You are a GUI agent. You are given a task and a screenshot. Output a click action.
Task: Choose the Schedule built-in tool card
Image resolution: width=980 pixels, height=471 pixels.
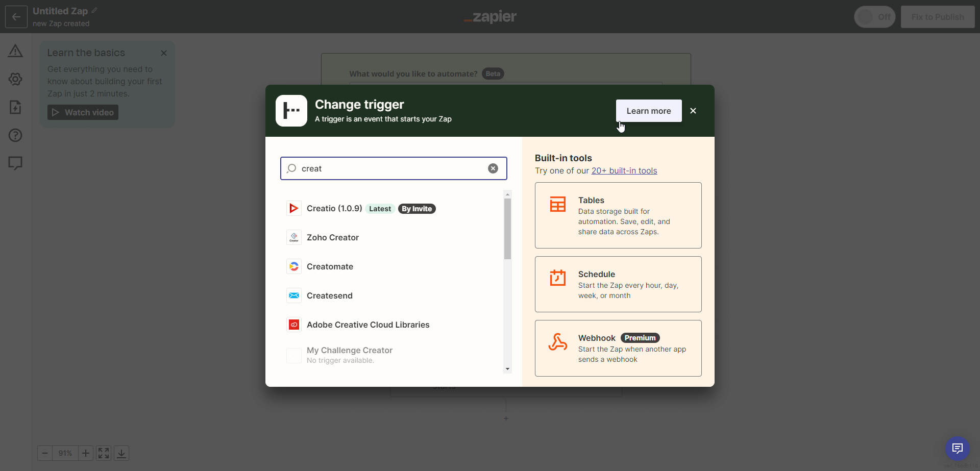tap(618, 284)
